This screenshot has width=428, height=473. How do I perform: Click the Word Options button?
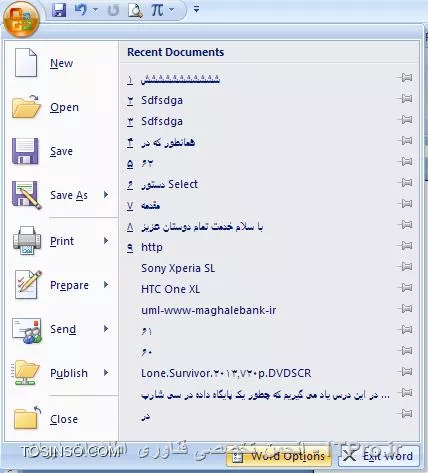click(x=279, y=456)
